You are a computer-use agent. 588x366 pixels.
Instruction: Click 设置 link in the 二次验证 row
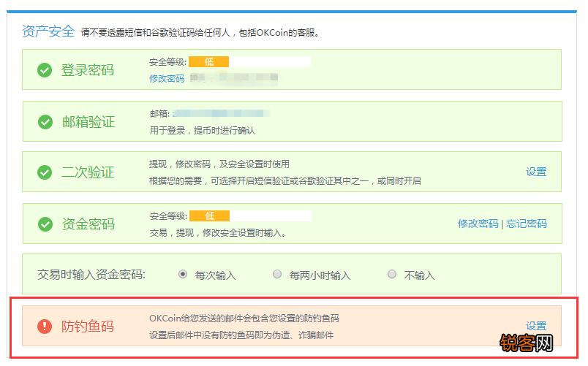536,172
